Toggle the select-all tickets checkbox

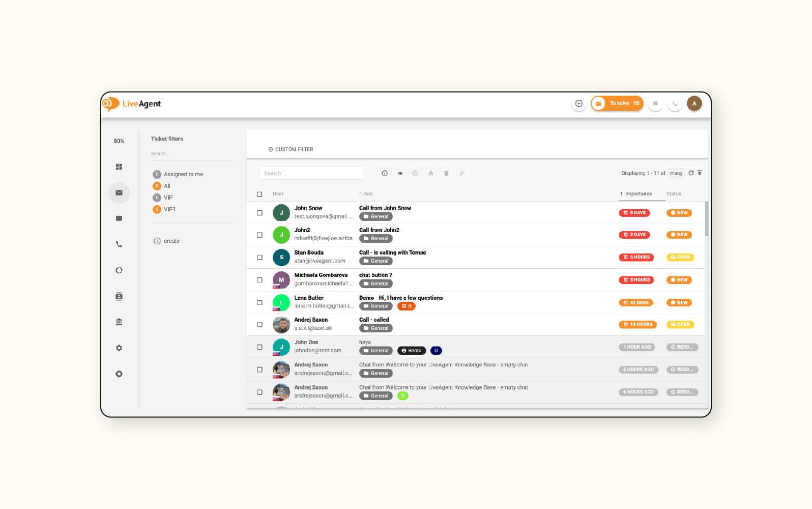click(259, 194)
